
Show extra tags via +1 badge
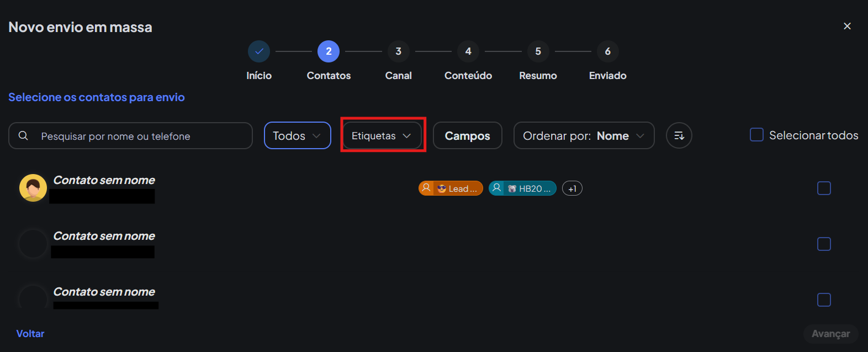[572, 188]
